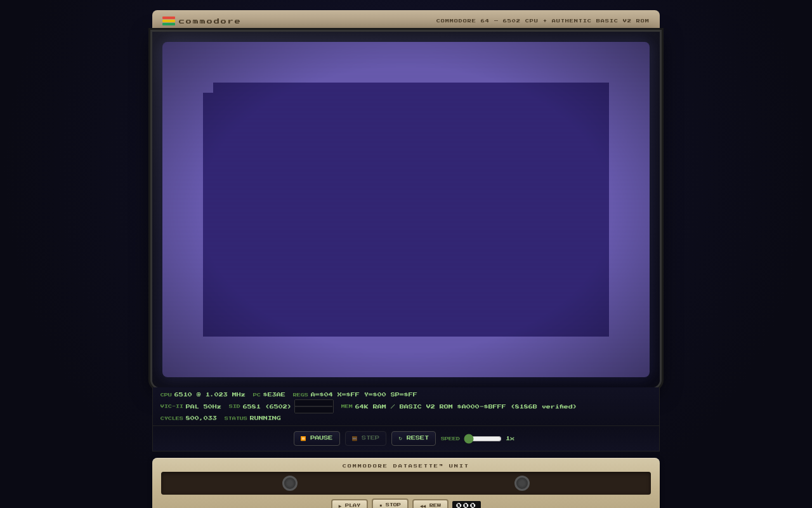Click the left tape reel of the Datasette

(x=290, y=483)
